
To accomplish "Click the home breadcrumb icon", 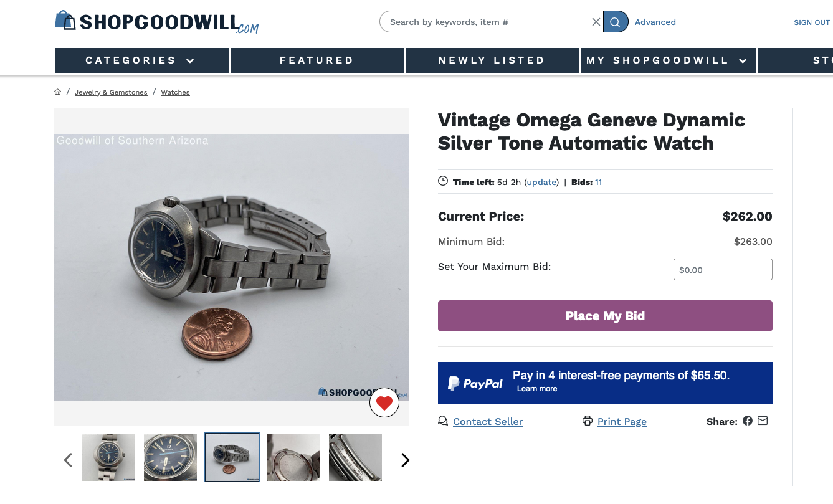I will (58, 92).
